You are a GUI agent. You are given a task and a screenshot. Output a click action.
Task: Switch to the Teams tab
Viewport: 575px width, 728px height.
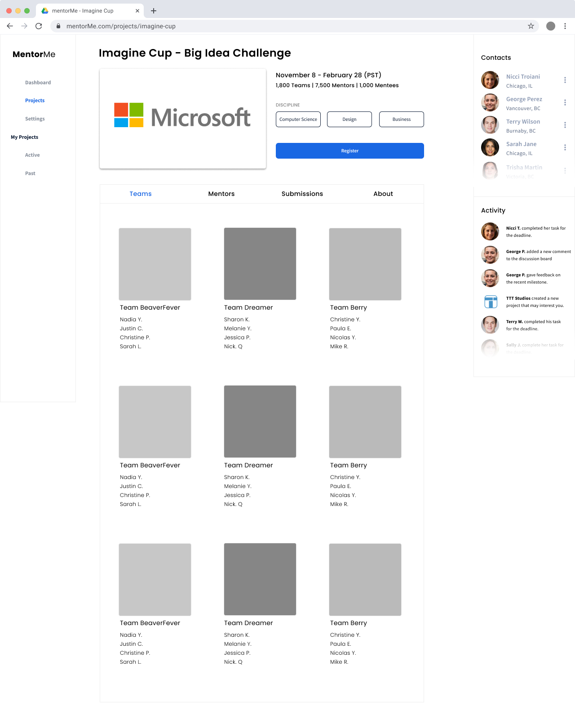pos(141,194)
